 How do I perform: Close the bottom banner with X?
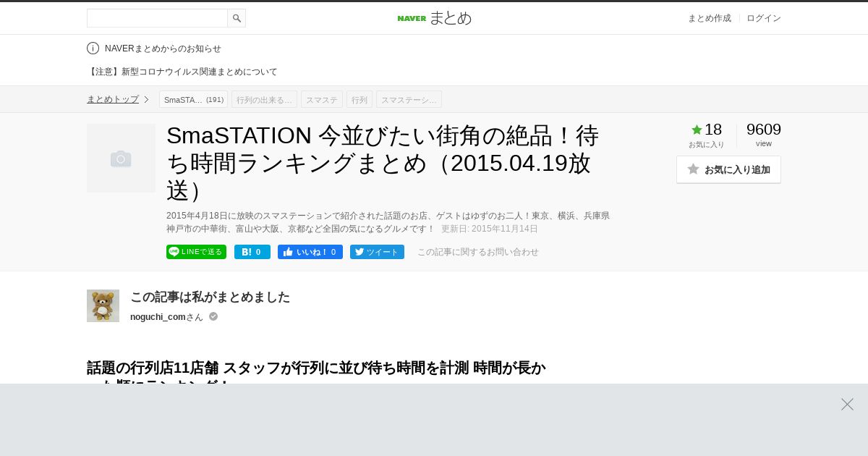847,405
